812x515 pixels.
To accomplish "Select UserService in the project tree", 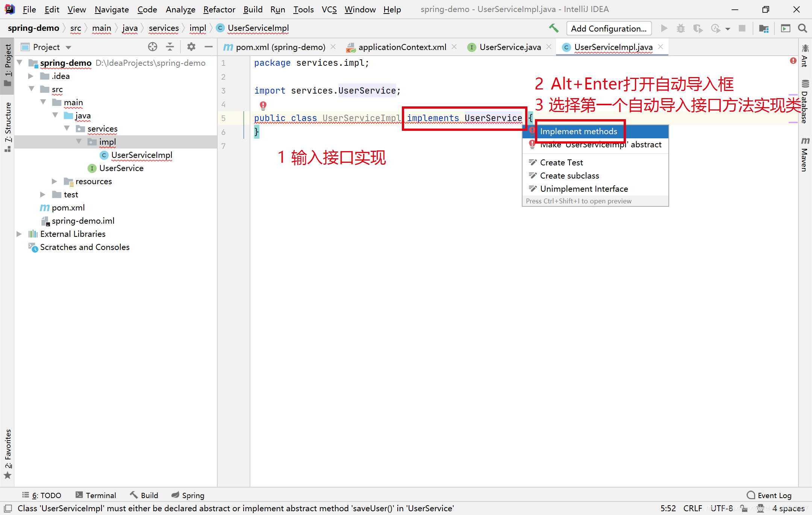I will pos(121,168).
